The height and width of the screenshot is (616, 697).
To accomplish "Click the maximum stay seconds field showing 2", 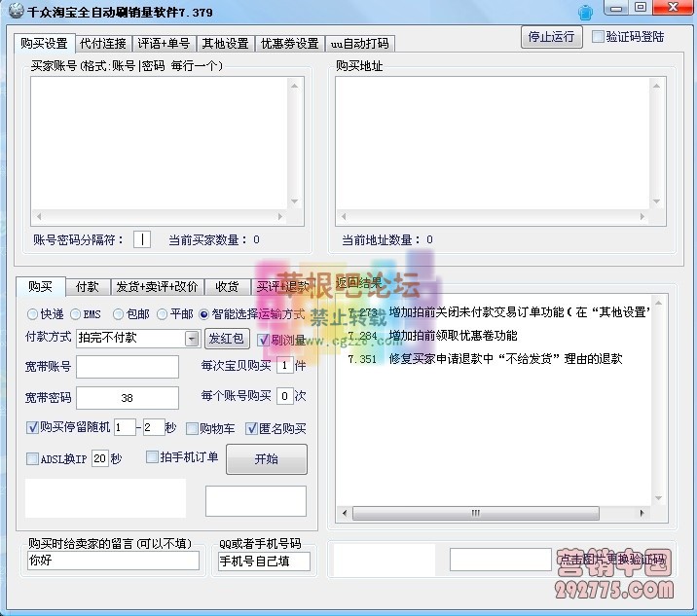I will 154,427.
